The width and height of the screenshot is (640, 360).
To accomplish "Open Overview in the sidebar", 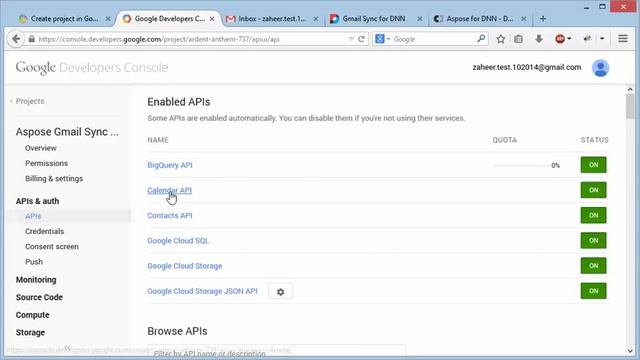I will 41,148.
